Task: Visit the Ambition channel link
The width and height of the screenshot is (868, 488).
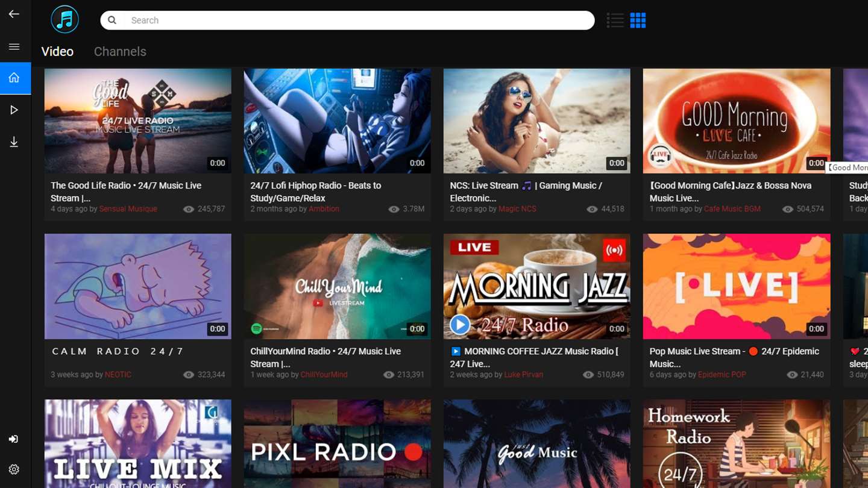Action: click(x=324, y=209)
